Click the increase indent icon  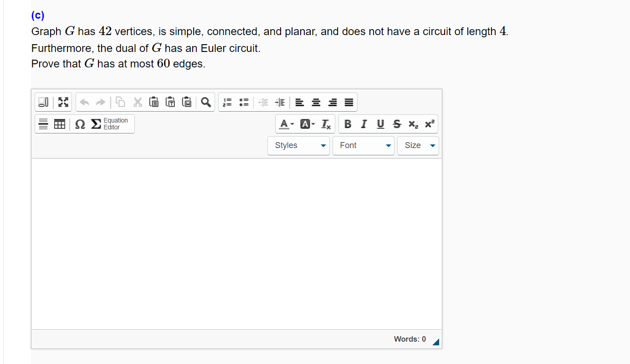pos(280,102)
